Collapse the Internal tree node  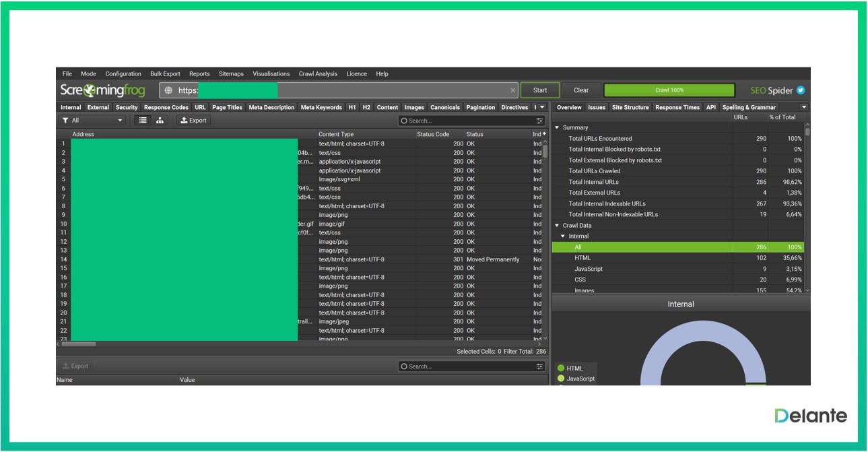(x=564, y=236)
